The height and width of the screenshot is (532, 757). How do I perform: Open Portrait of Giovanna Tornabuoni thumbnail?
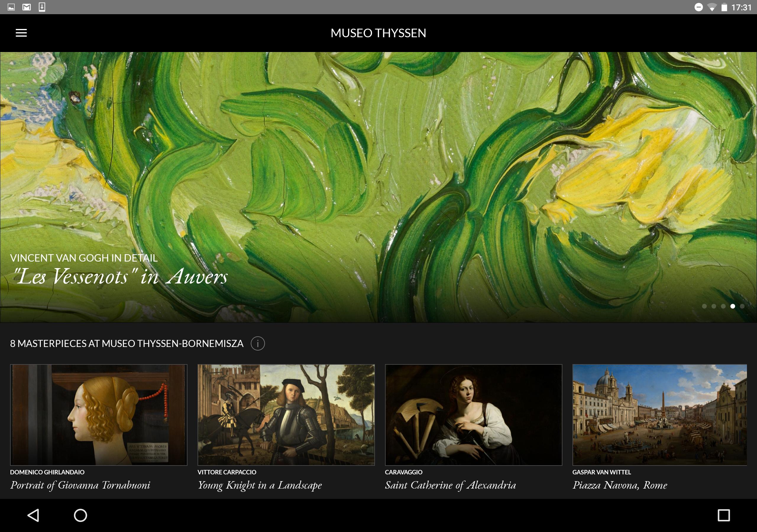[x=98, y=415]
